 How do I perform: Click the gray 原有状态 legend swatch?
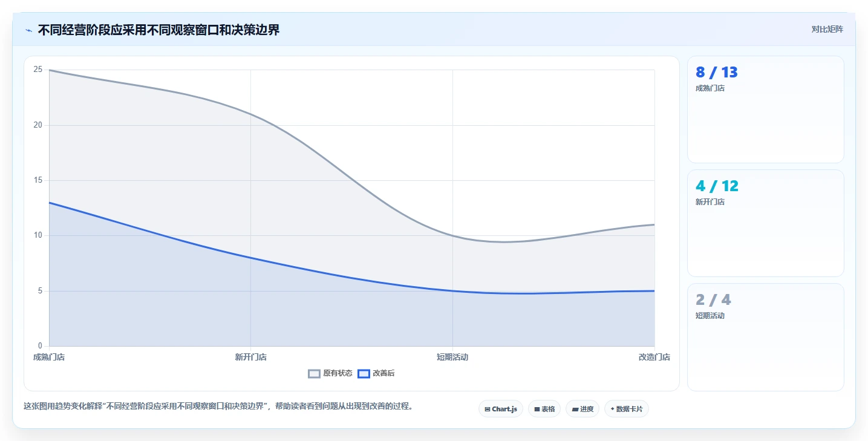(x=314, y=373)
